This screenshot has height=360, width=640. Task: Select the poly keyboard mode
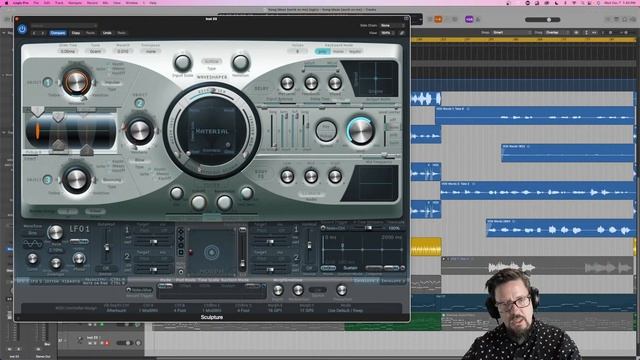coord(322,51)
